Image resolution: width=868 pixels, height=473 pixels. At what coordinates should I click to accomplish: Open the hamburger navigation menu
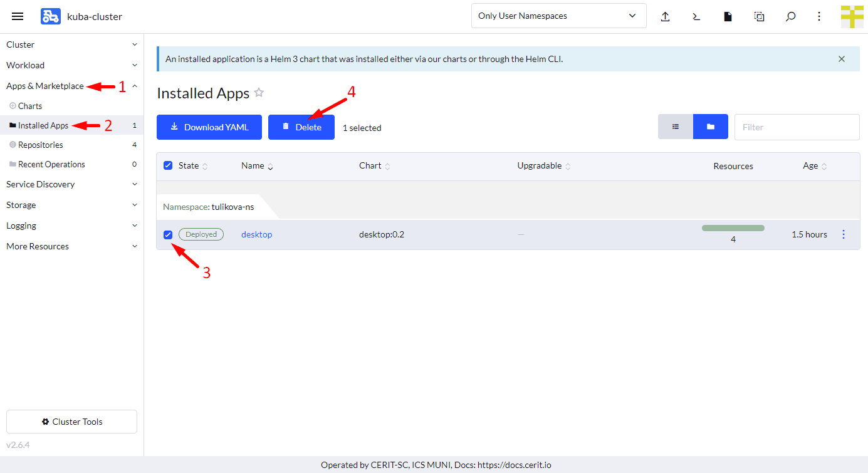click(18, 16)
